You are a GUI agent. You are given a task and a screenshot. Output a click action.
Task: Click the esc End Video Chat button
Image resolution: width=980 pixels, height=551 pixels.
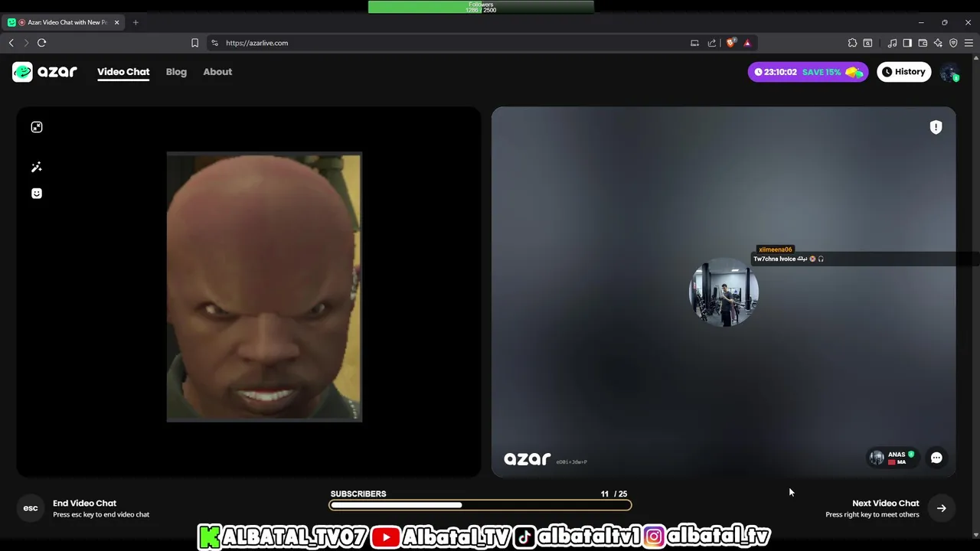[31, 508]
